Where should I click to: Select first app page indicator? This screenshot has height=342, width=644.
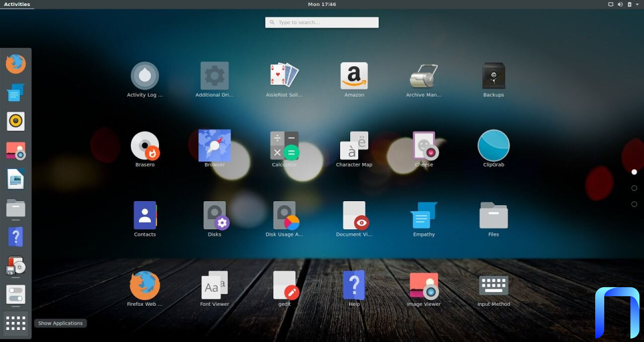pos(634,172)
